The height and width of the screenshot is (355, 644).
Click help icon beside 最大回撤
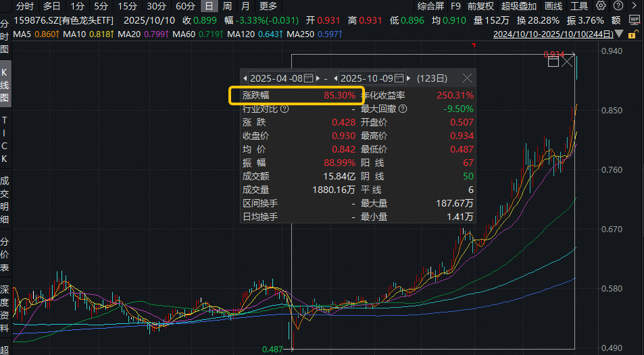pyautogui.click(x=403, y=109)
